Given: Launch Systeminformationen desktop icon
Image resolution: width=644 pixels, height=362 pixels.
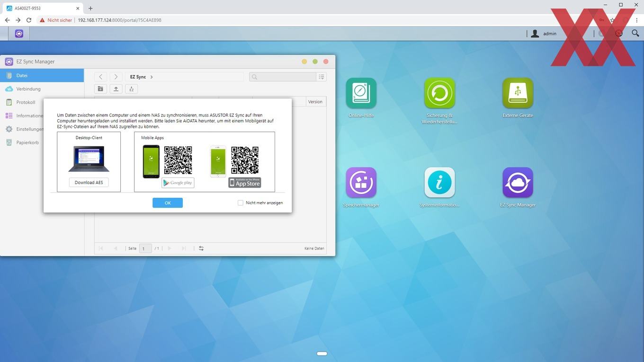Looking at the screenshot, I should pyautogui.click(x=439, y=183).
